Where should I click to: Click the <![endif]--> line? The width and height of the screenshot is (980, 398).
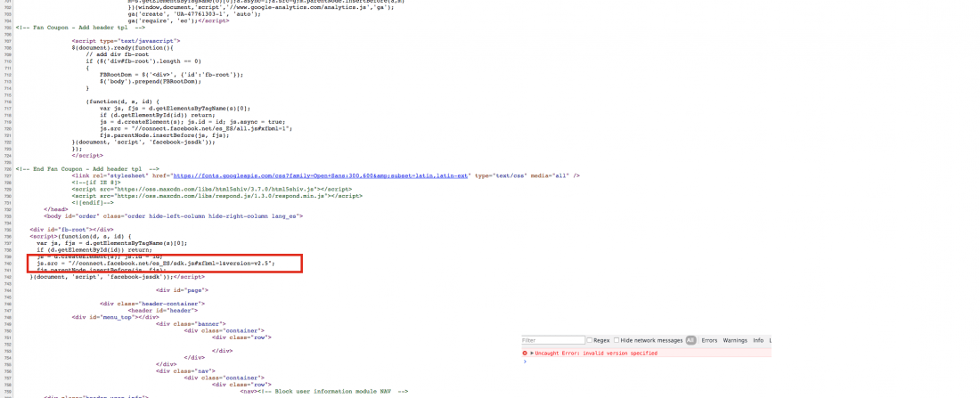pyautogui.click(x=93, y=202)
